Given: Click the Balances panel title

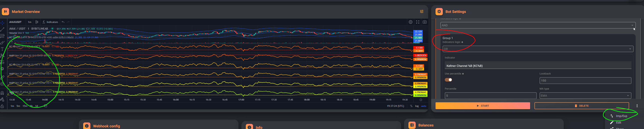Looking at the screenshot, I should coord(426,125).
